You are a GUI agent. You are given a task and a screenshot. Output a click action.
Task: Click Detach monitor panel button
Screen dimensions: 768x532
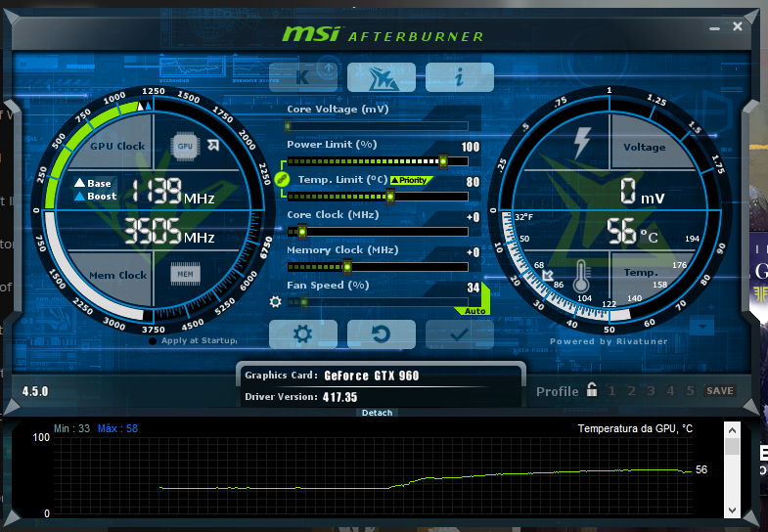377,413
